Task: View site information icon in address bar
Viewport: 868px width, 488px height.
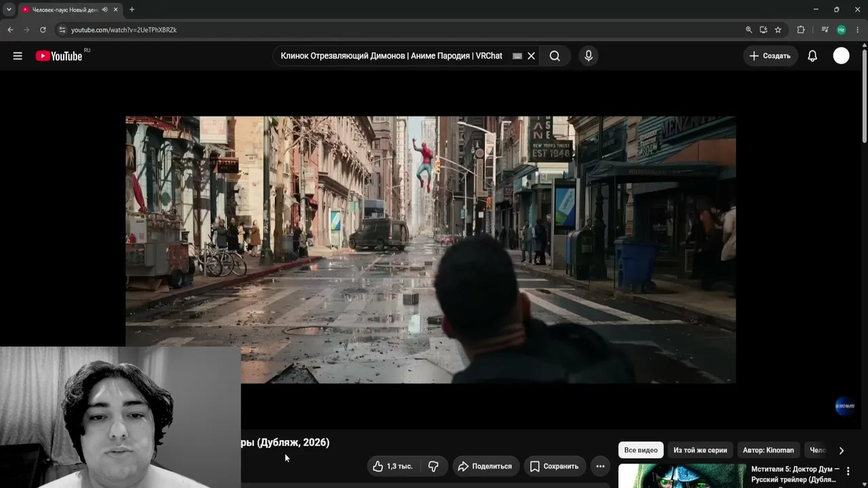Action: [62, 30]
